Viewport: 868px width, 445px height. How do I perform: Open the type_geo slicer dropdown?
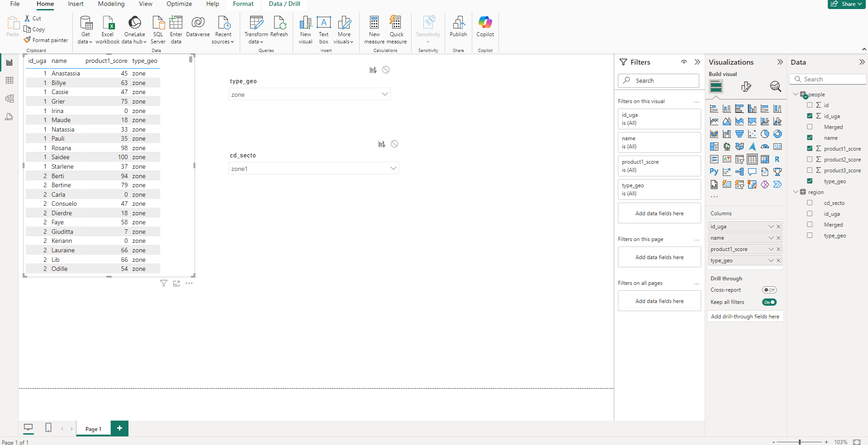[384, 94]
